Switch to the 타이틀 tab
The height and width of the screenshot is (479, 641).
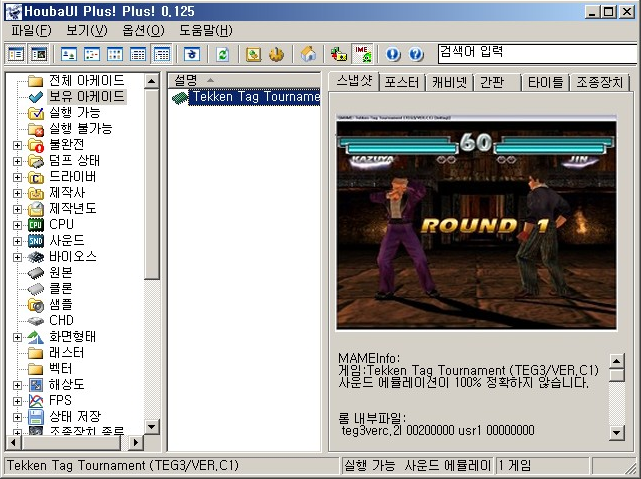coord(545,83)
